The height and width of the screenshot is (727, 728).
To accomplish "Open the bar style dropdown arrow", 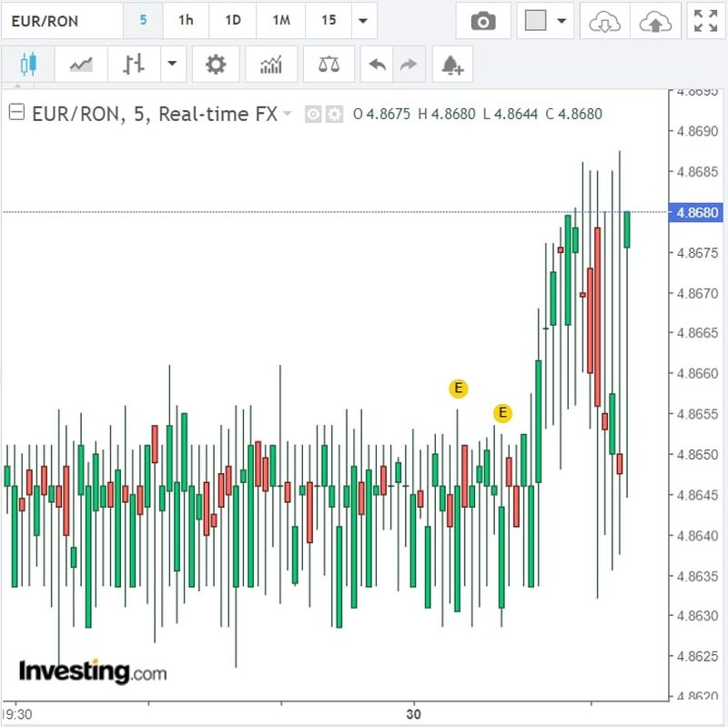I will pos(172,65).
